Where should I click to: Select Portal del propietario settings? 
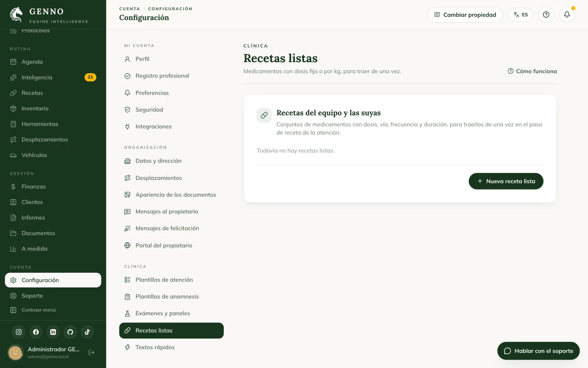click(x=171, y=245)
